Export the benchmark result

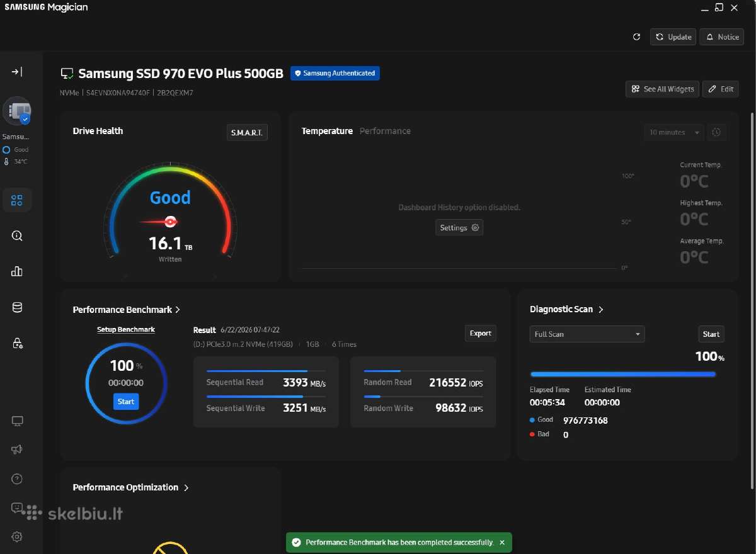pyautogui.click(x=481, y=333)
